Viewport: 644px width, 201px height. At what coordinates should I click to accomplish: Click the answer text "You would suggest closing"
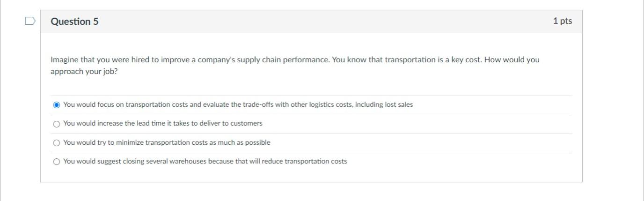[x=205, y=161]
